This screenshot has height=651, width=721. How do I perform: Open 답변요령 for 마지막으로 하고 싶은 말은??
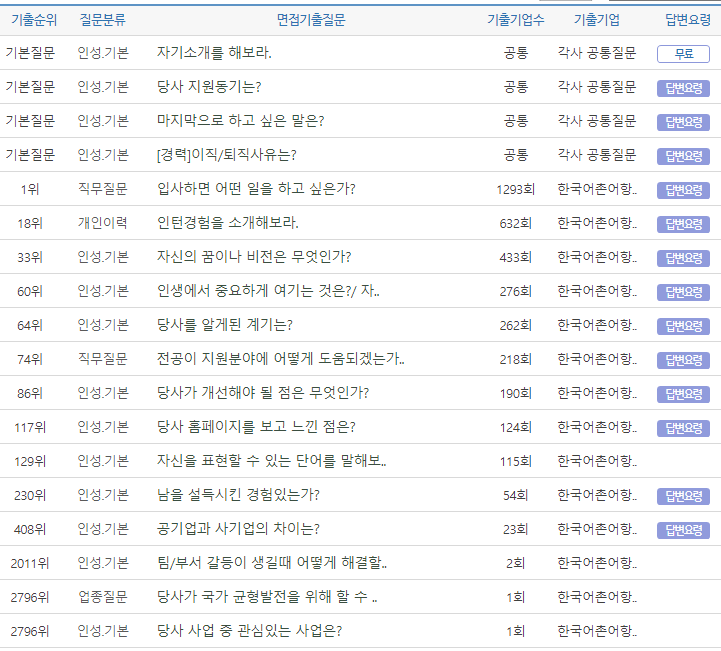[683, 122]
